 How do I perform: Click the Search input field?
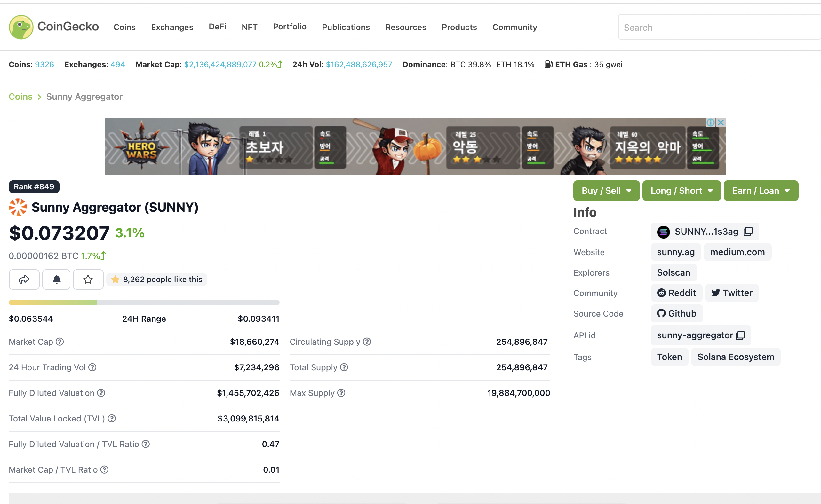coord(717,27)
